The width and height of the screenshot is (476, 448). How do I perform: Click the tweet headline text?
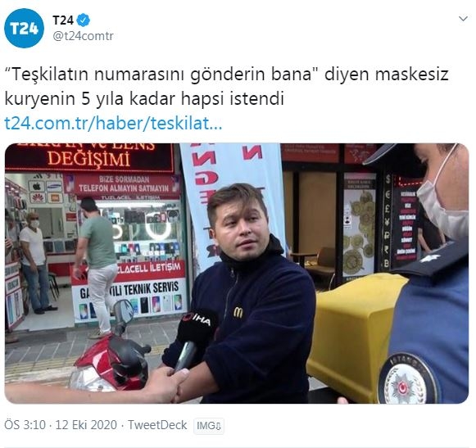click(226, 87)
